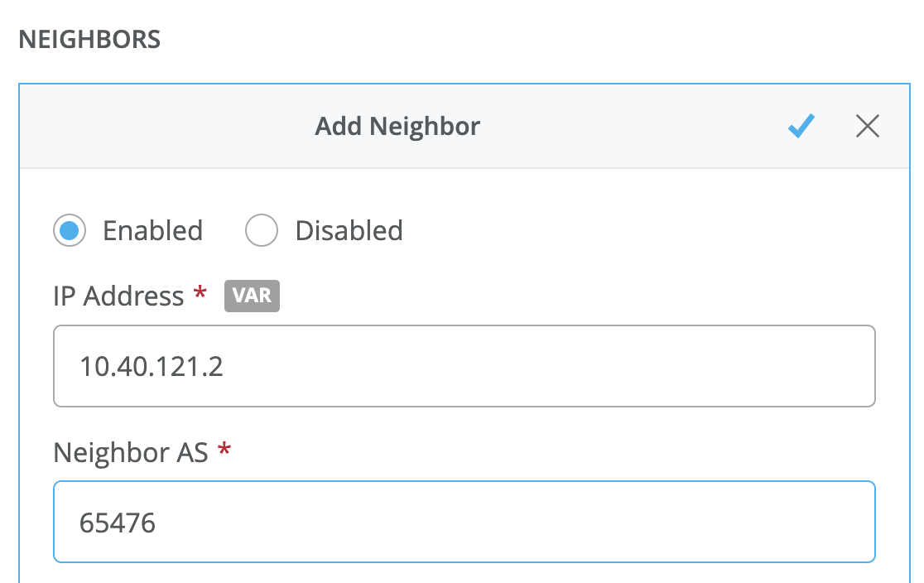
Task: Click the Add Neighbor panel title
Action: tap(397, 127)
